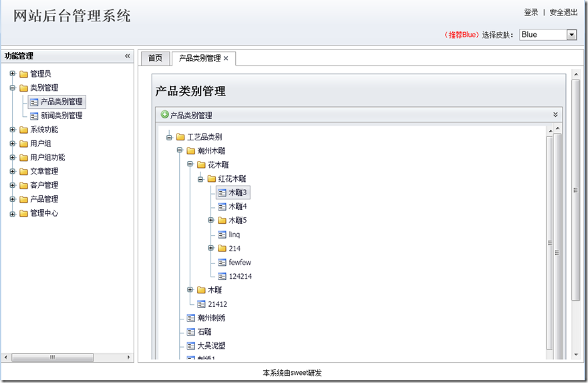Expand the 管理员 tree node
This screenshot has width=588, height=383.
[13, 74]
